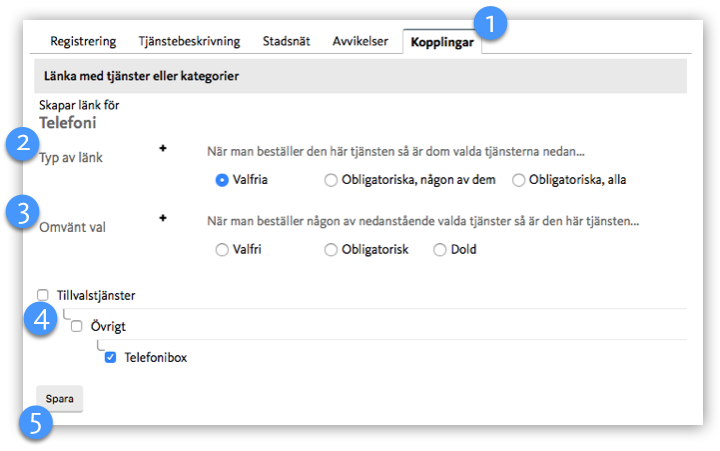Uncheck the Telefonibox checkbox
This screenshot has width=720, height=451.
[x=111, y=356]
